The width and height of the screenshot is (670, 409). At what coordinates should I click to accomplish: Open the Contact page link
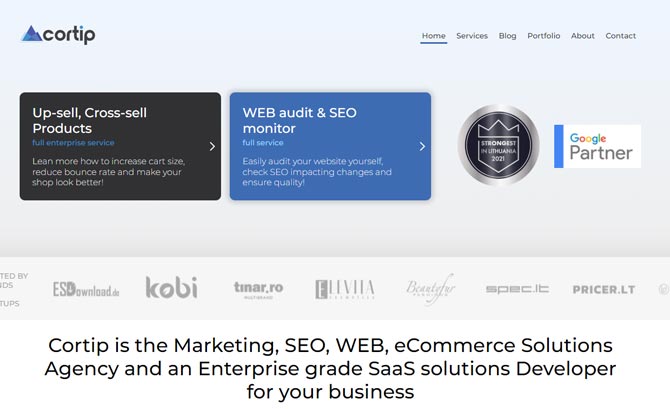[x=620, y=36]
